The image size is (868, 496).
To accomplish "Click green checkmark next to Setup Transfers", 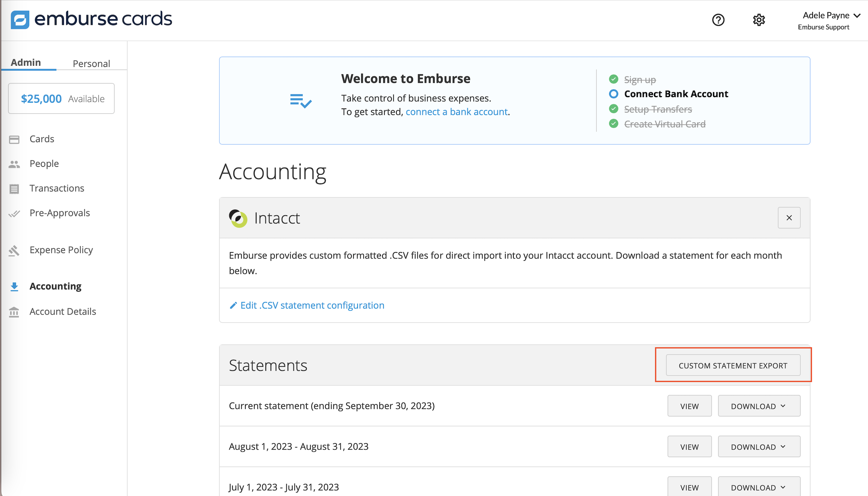I will click(613, 109).
